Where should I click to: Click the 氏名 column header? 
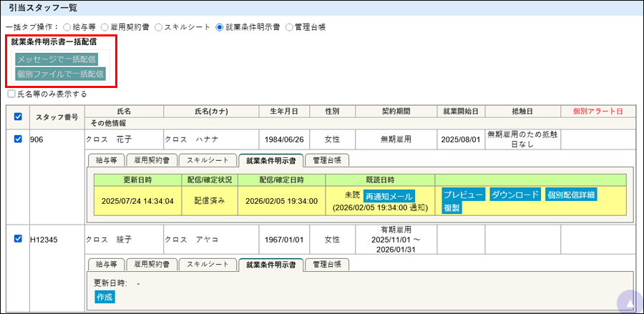tap(124, 112)
